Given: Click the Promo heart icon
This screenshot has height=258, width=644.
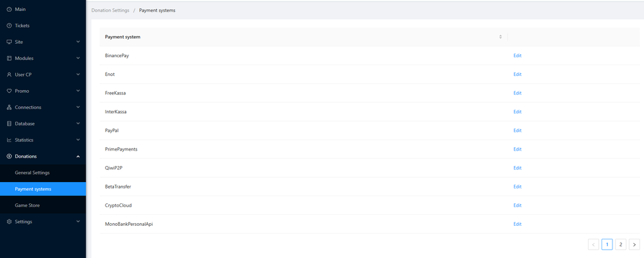Looking at the screenshot, I should point(9,91).
